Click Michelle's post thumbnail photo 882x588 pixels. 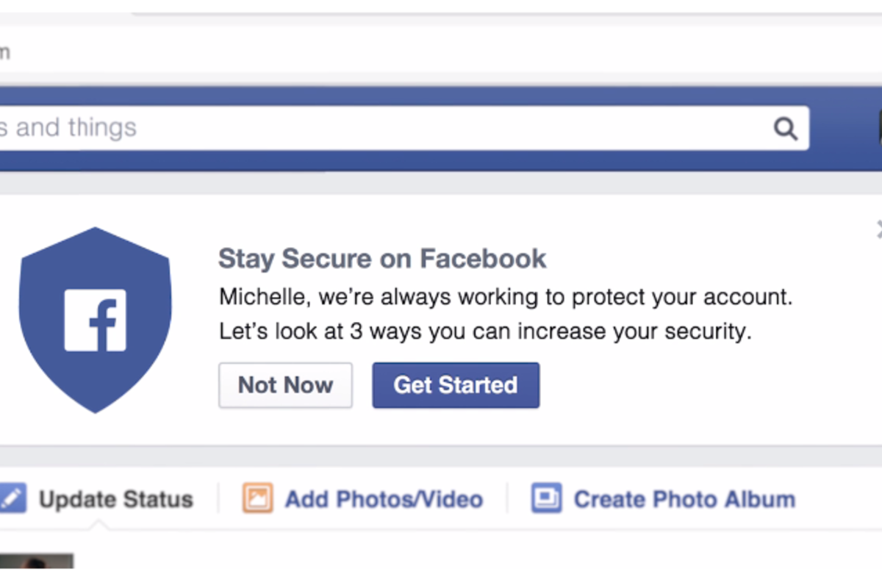point(37,570)
